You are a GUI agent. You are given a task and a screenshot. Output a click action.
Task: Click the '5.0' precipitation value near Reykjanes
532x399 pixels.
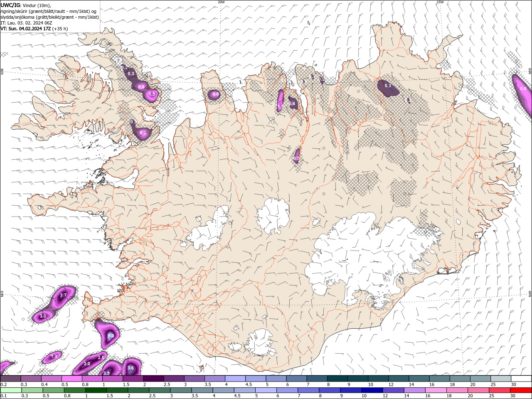pyautogui.click(x=111, y=336)
